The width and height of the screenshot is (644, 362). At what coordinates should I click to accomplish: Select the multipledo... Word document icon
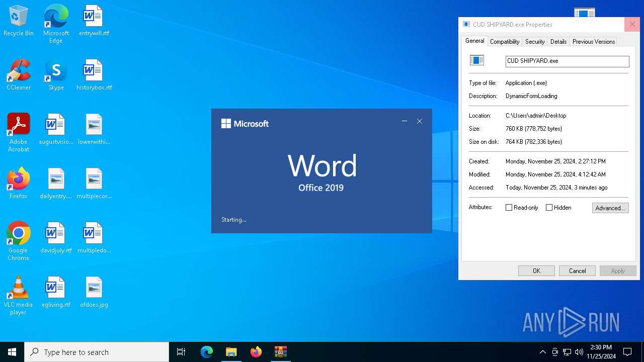(x=94, y=238)
